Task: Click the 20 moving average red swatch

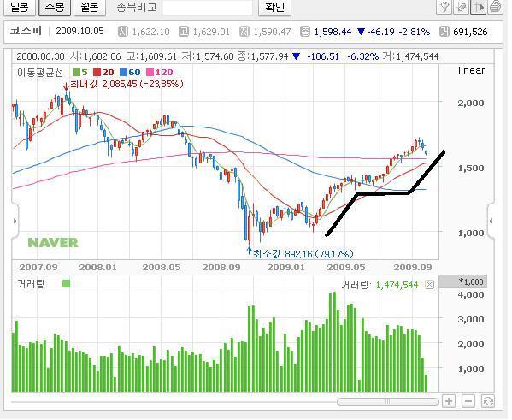Action: 97,72
